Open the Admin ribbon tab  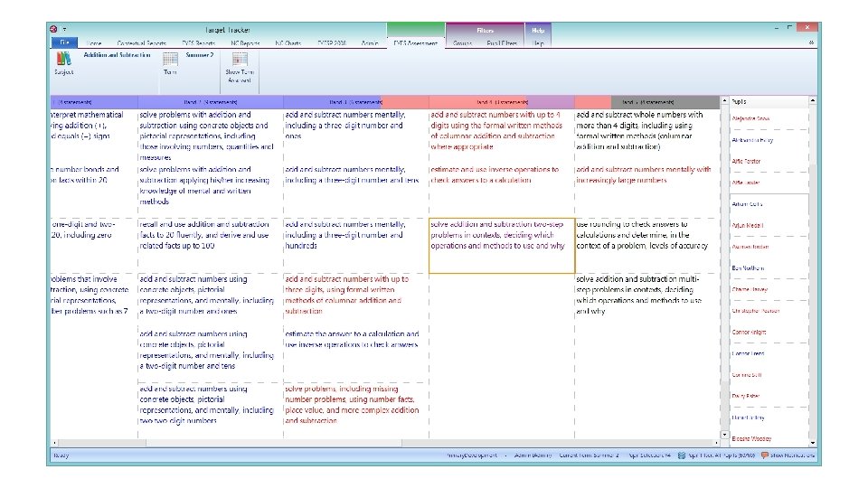(369, 43)
